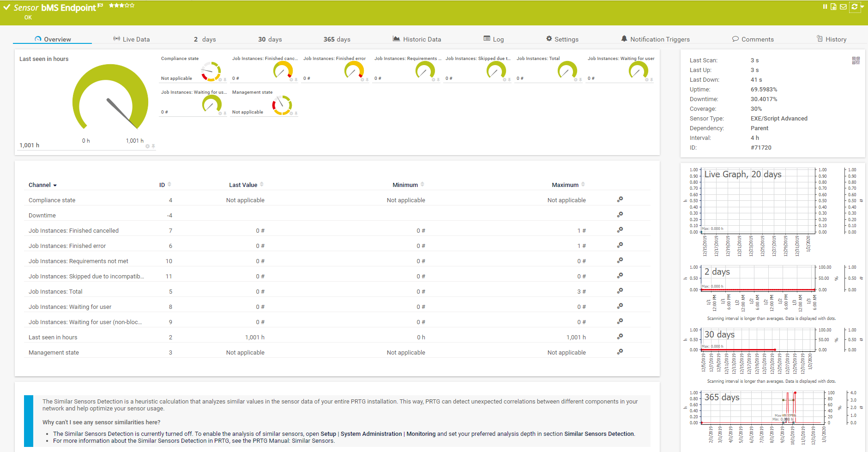
Task: Open the dropdown arrow beside refresh icon
Action: click(862, 7)
